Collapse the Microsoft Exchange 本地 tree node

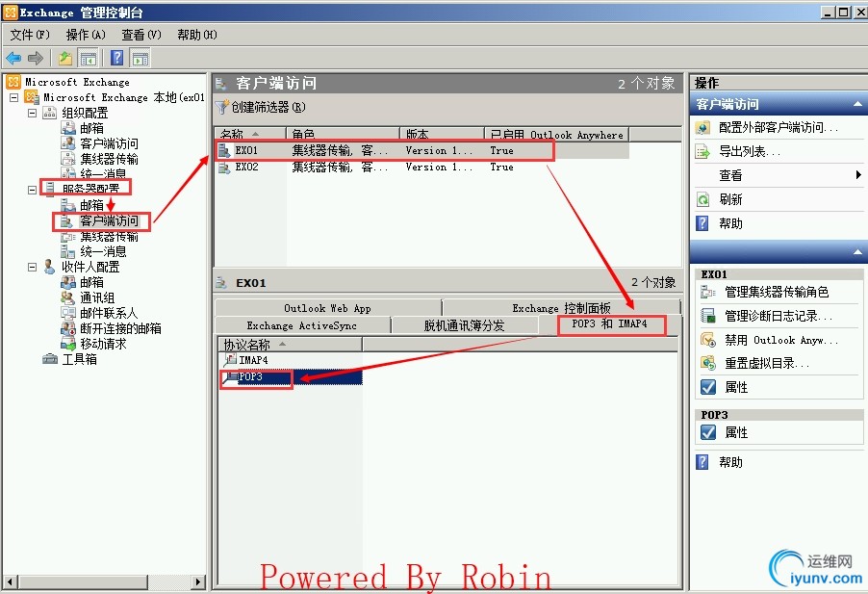(x=14, y=97)
